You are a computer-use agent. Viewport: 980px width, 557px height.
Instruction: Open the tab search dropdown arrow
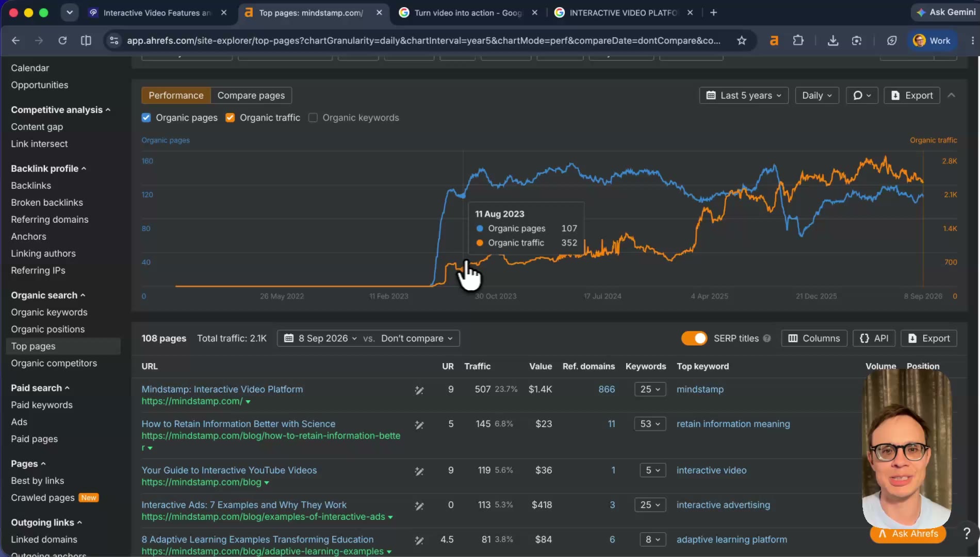click(69, 12)
